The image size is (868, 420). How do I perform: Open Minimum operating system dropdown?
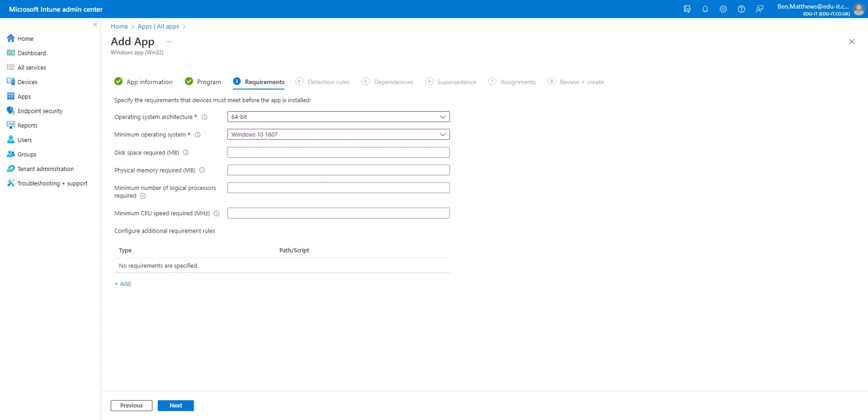(338, 134)
